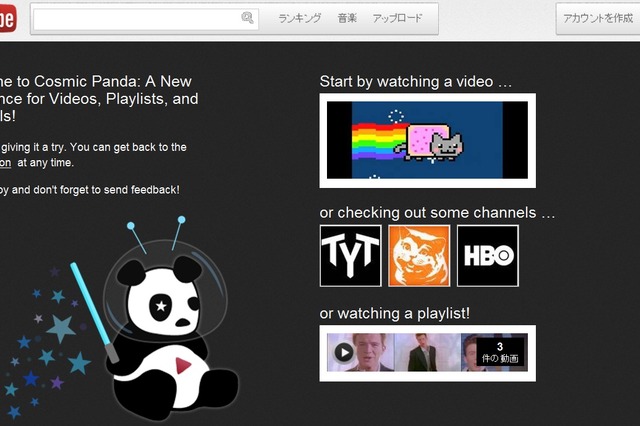Image resolution: width=640 pixels, height=426 pixels.
Task: Click the search magnifier icon
Action: 247,18
